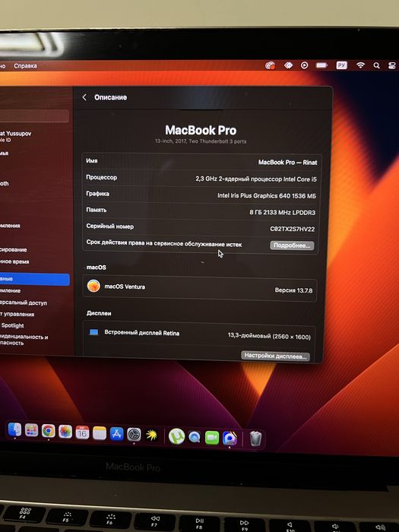Click the Настройки дисплеев... button
The width and height of the screenshot is (399, 532).
(x=275, y=356)
